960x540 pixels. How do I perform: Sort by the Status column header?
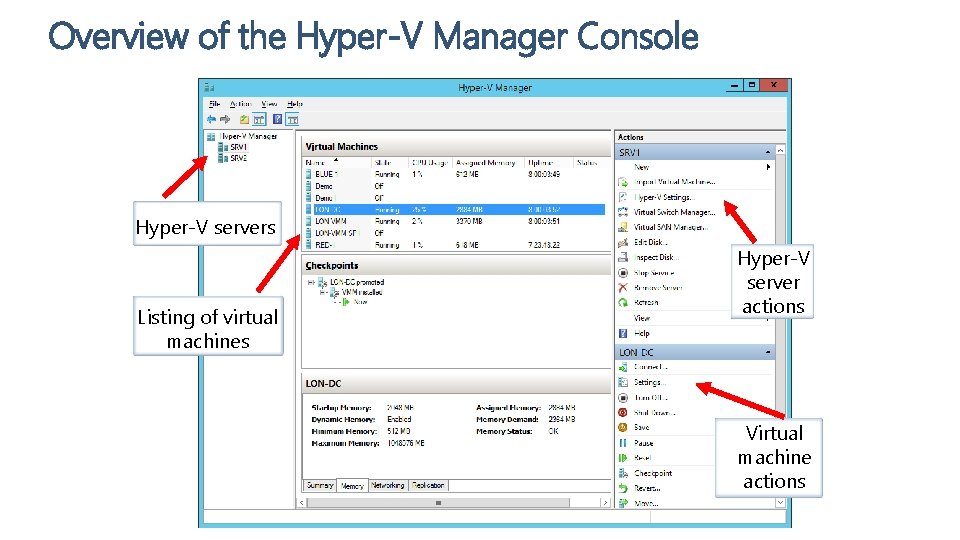pos(590,163)
